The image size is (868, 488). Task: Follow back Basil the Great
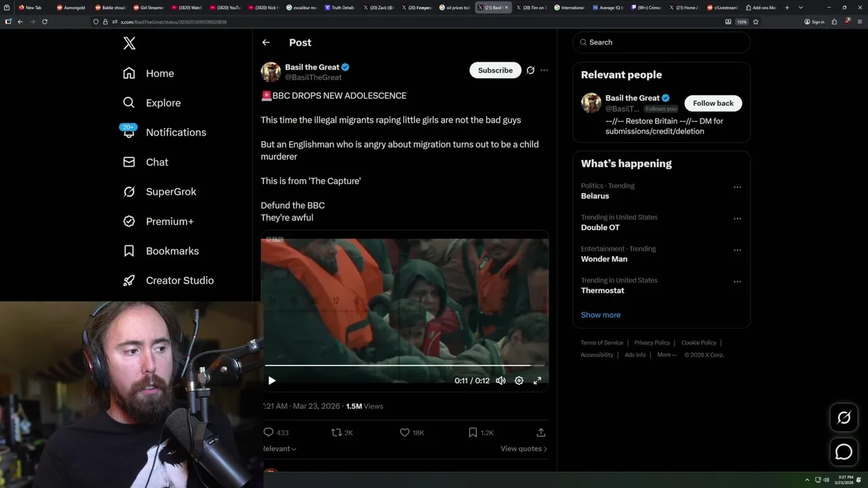tap(713, 103)
